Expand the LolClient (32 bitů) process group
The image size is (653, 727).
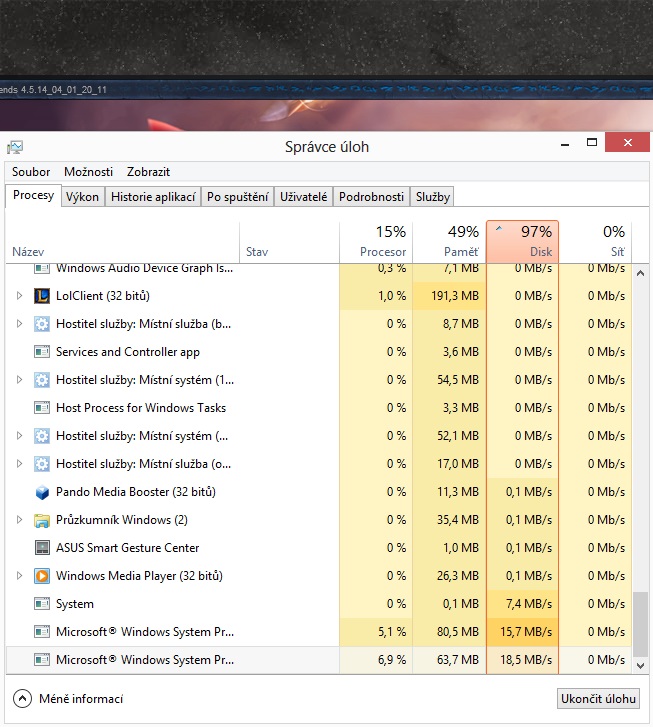[x=19, y=296]
